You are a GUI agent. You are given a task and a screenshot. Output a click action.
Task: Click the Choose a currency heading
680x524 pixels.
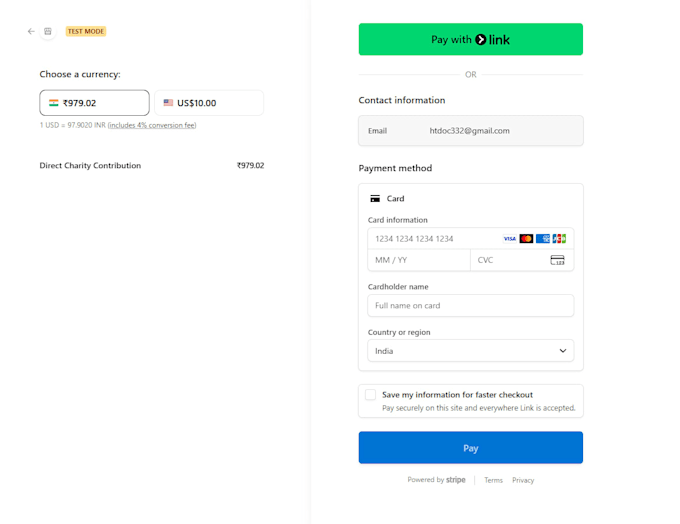(x=80, y=74)
